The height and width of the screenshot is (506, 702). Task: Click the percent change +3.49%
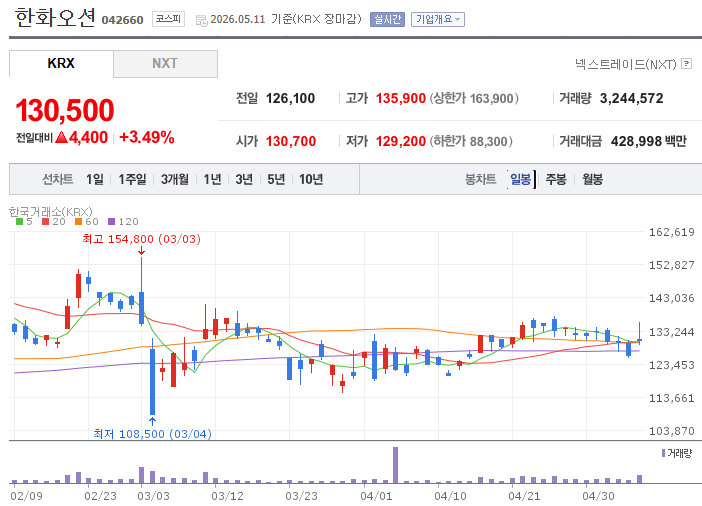click(147, 137)
